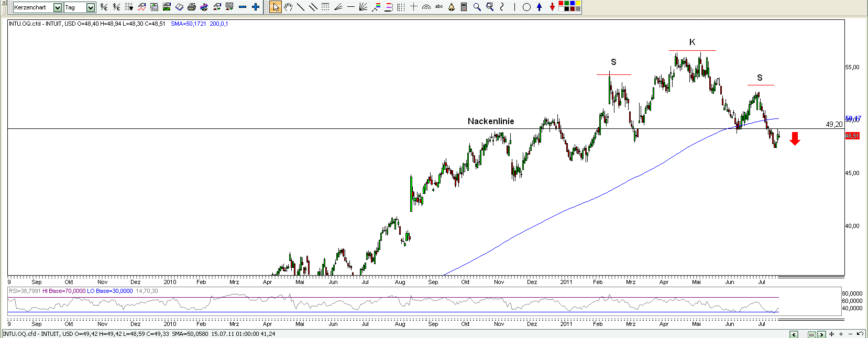Image resolution: width=868 pixels, height=338 pixels.
Task: Select the dotted horizontal lines tool
Action: (325, 7)
